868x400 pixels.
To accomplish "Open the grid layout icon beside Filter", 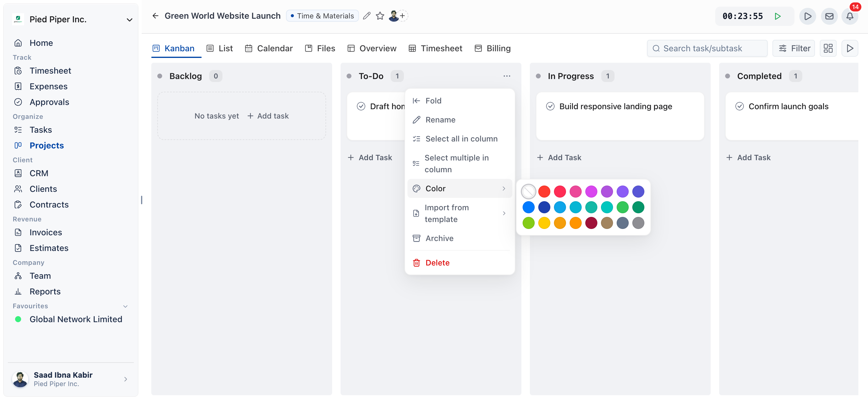I will (828, 48).
